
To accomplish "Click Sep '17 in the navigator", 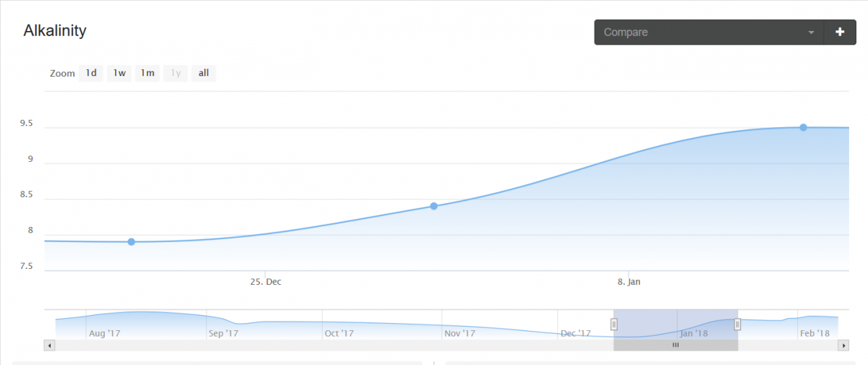I will [x=223, y=333].
